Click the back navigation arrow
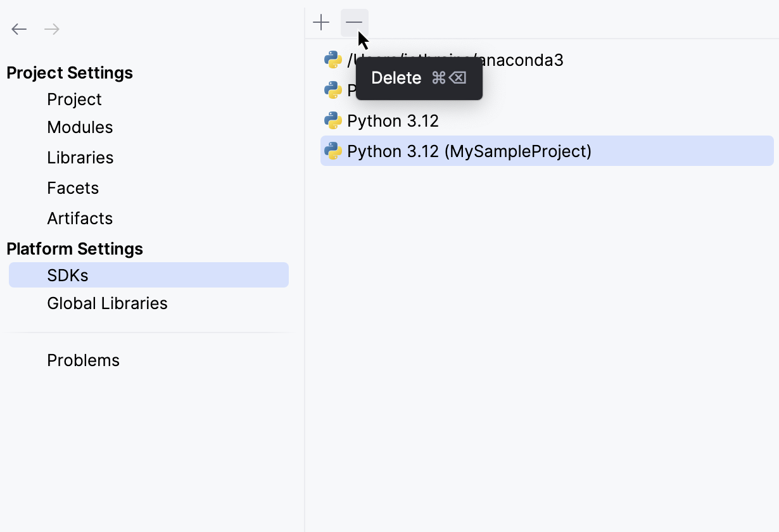 (19, 28)
